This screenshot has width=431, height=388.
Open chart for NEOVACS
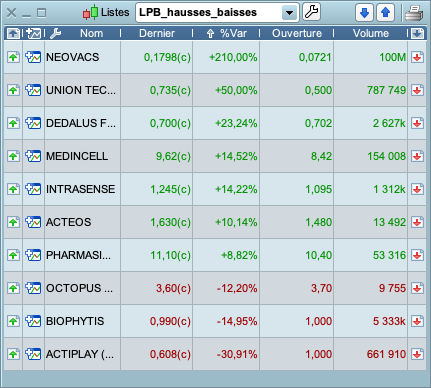click(x=33, y=57)
